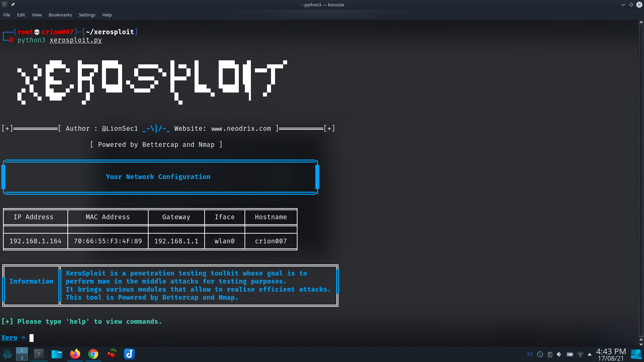This screenshot has width=644, height=362.
Task: Expand hidden system tray icons arrow
Action: tap(590, 354)
